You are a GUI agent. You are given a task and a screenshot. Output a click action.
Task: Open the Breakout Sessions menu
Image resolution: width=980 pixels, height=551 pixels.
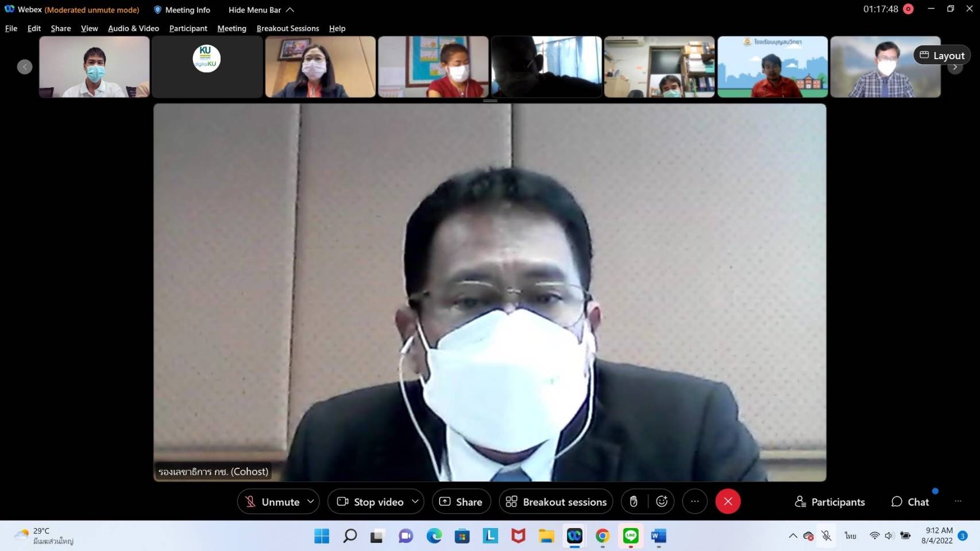click(x=287, y=28)
